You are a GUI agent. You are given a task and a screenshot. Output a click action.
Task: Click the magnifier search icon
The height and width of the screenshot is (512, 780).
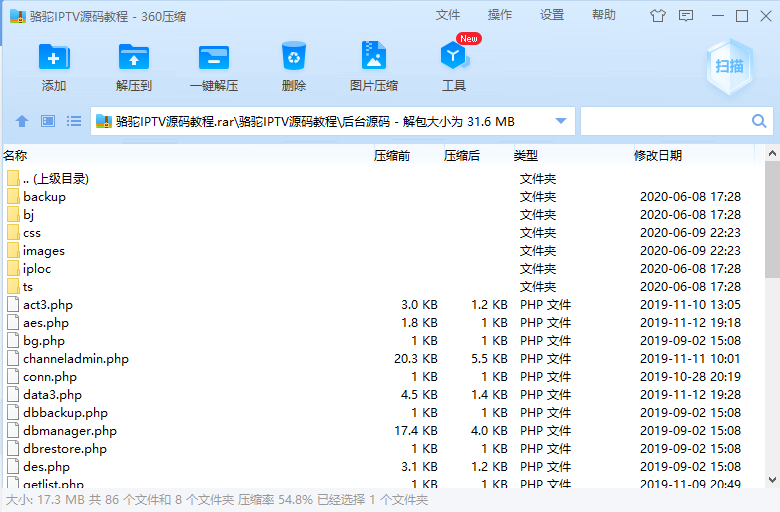pyautogui.click(x=759, y=121)
